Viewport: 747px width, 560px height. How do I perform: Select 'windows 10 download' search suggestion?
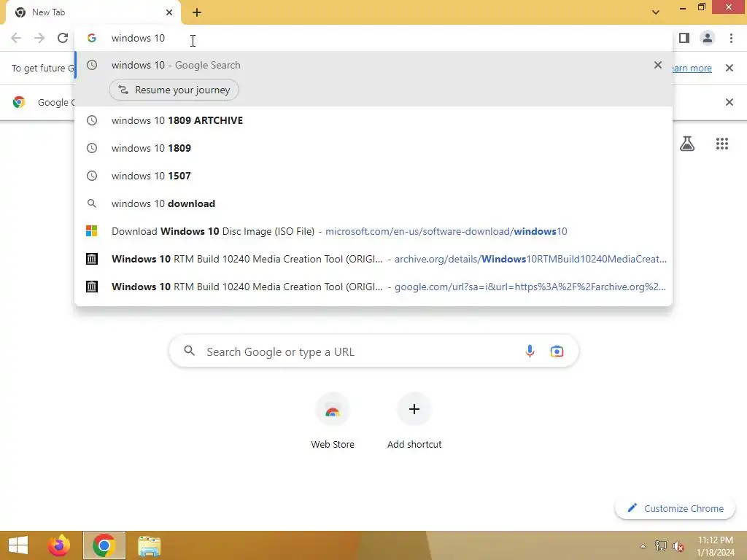(373, 203)
